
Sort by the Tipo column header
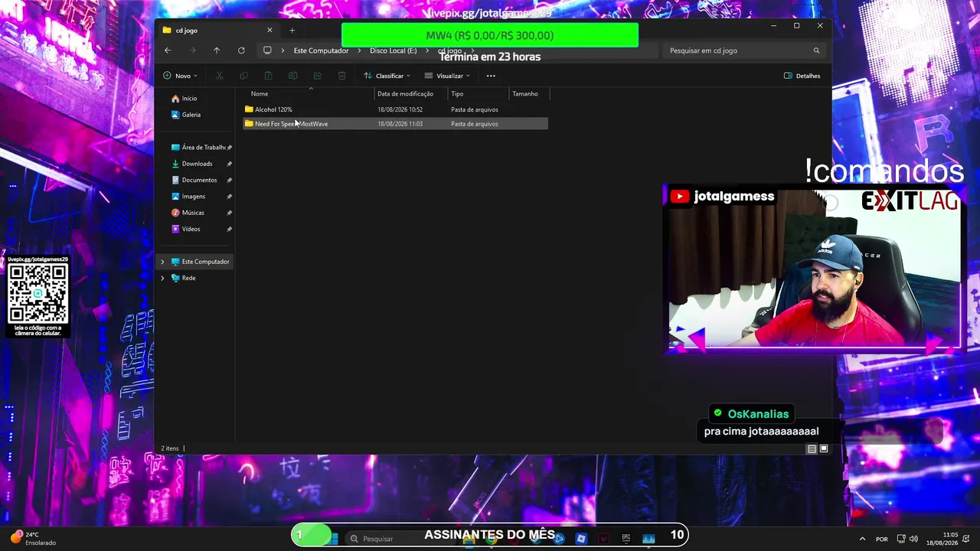coord(479,93)
